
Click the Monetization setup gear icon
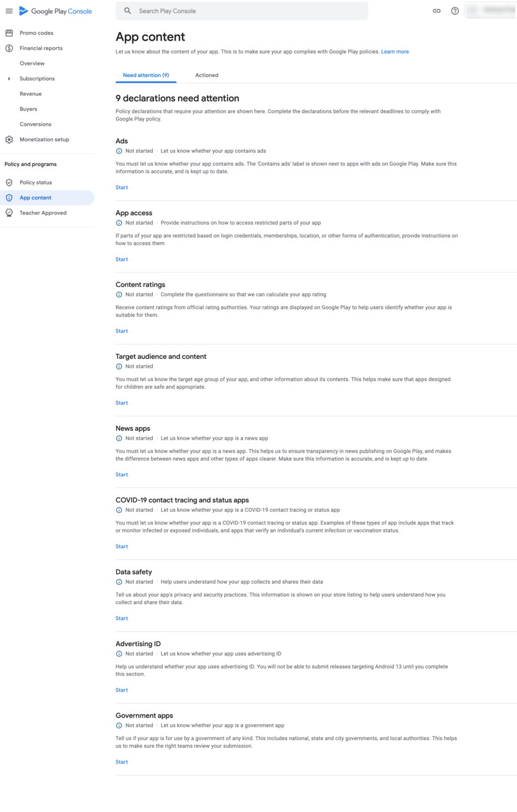[9, 140]
